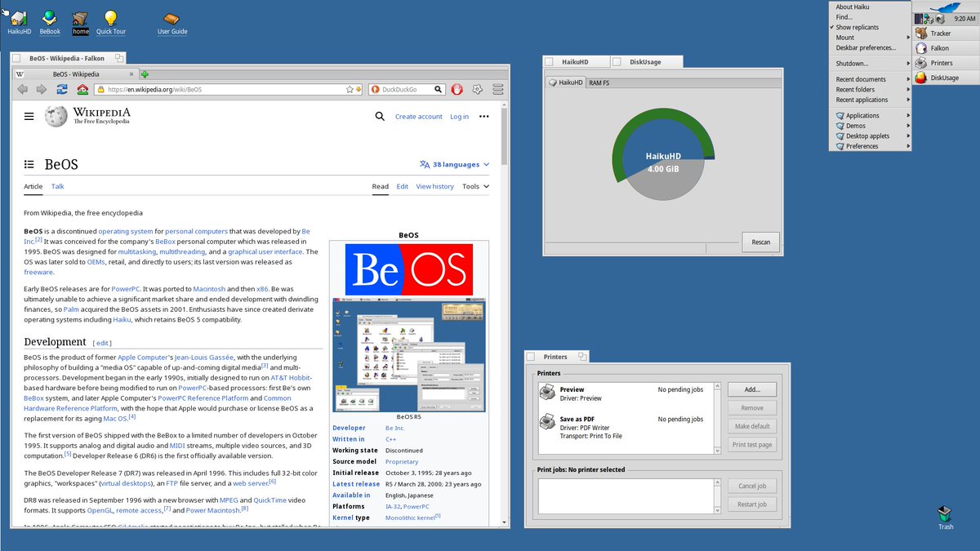
Task: Expand the Recent documents submenu
Action: pos(862,78)
